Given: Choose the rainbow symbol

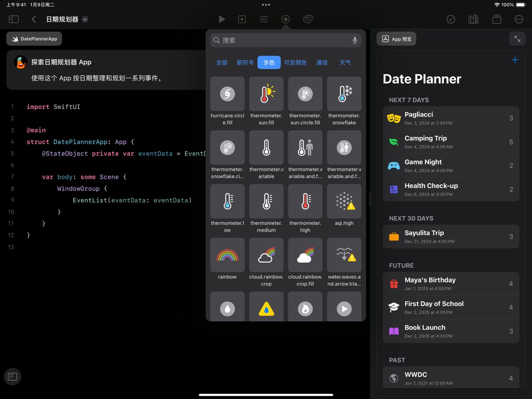Looking at the screenshot, I should click(x=228, y=255).
